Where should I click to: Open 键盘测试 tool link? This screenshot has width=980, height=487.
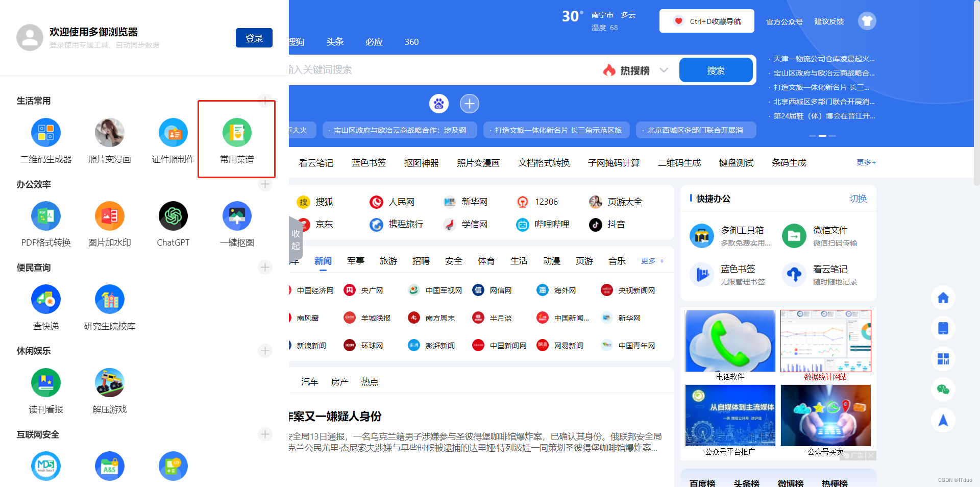click(x=736, y=163)
